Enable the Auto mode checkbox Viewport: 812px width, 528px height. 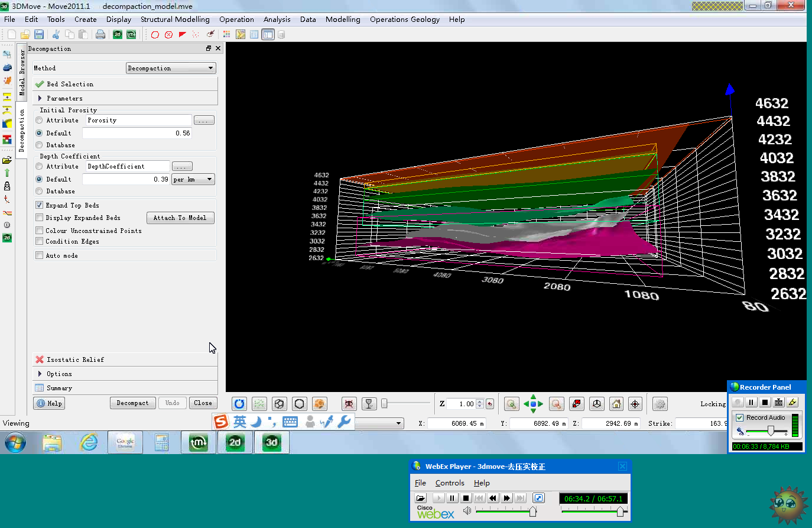click(40, 255)
